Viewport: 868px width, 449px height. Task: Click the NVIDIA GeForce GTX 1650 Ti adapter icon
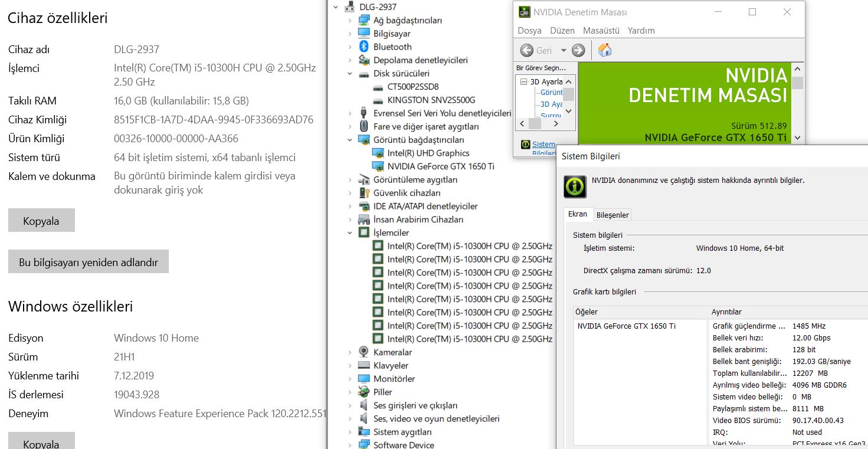[378, 166]
